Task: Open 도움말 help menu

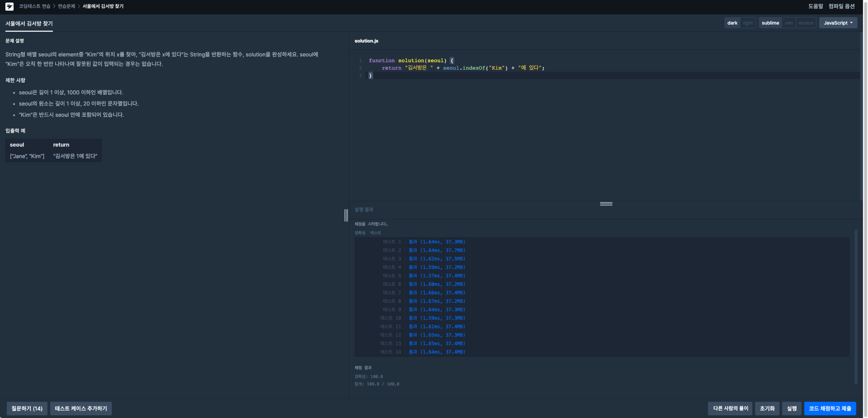Action: coord(815,6)
